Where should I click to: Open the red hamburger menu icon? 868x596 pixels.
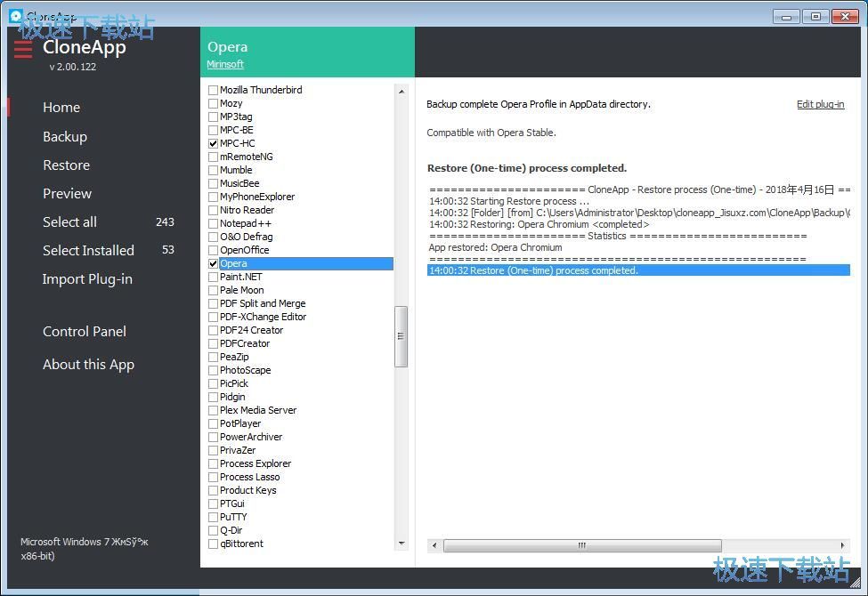click(x=22, y=49)
